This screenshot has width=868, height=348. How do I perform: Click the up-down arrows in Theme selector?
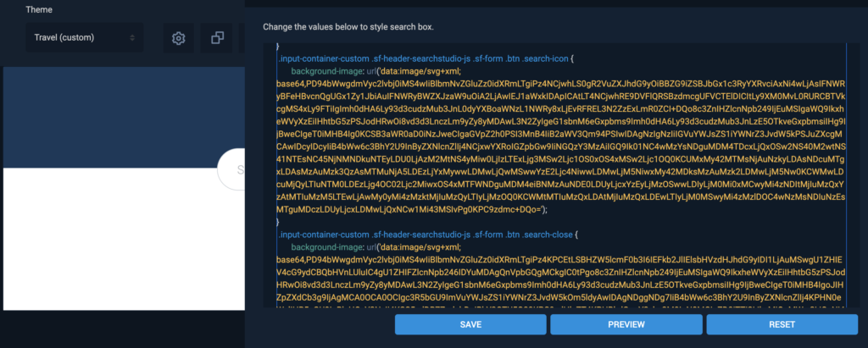(132, 37)
